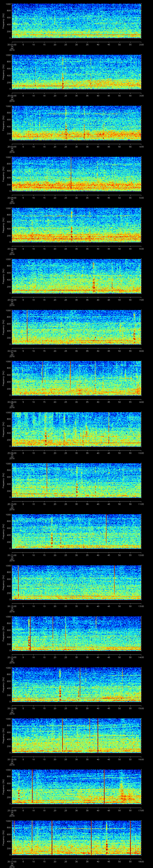Click the red vertical streak in the 20:04:00 spectrogram
The image size is (153, 868).
pos(71,173)
